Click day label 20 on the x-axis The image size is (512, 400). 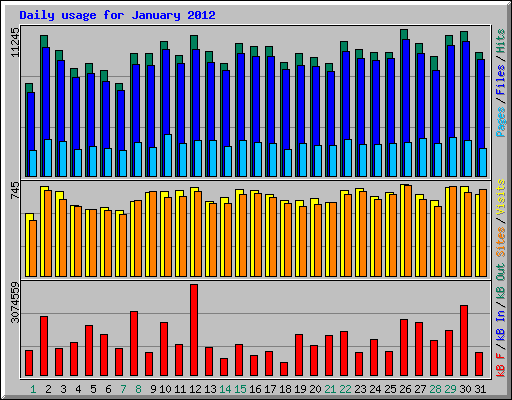click(x=315, y=389)
